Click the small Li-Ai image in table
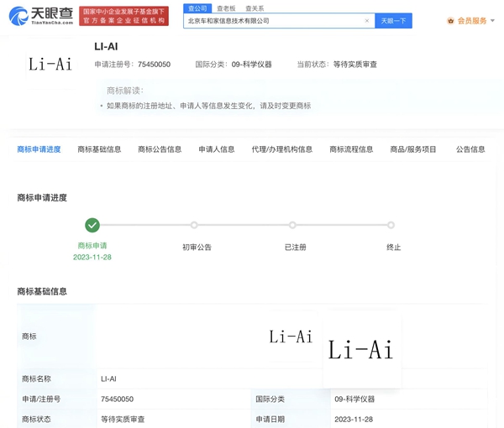 (x=291, y=337)
